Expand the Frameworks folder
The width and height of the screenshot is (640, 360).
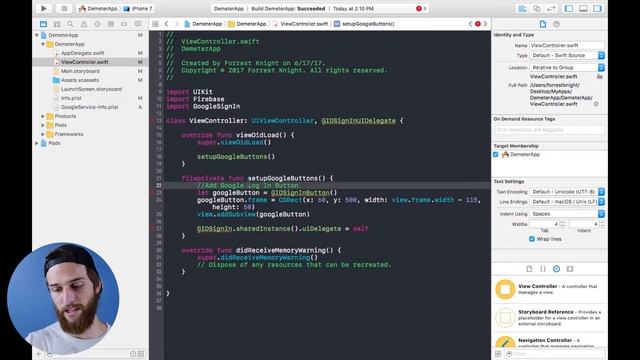click(x=43, y=134)
